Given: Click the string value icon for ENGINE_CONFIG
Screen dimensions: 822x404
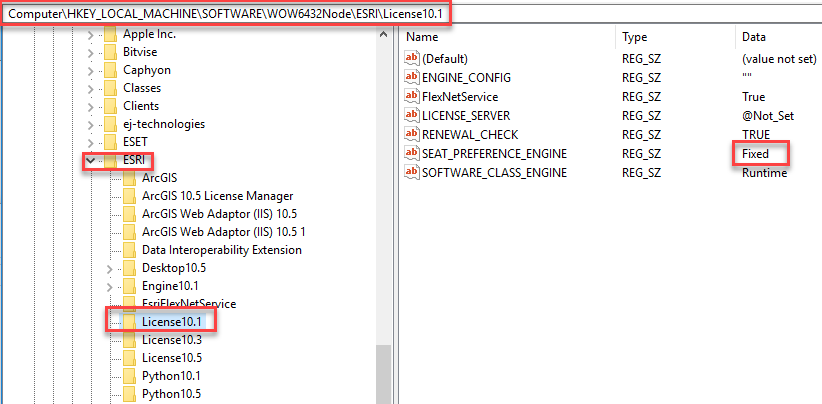Looking at the screenshot, I should 412,77.
